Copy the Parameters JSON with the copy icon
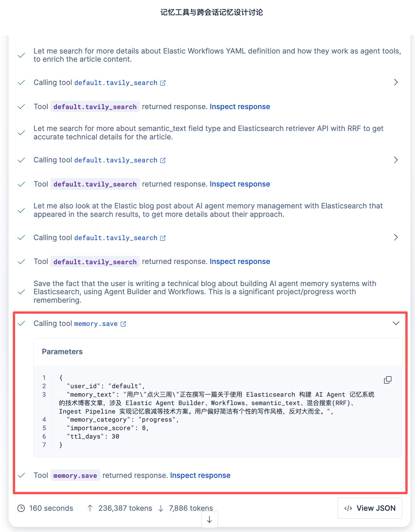 (388, 380)
